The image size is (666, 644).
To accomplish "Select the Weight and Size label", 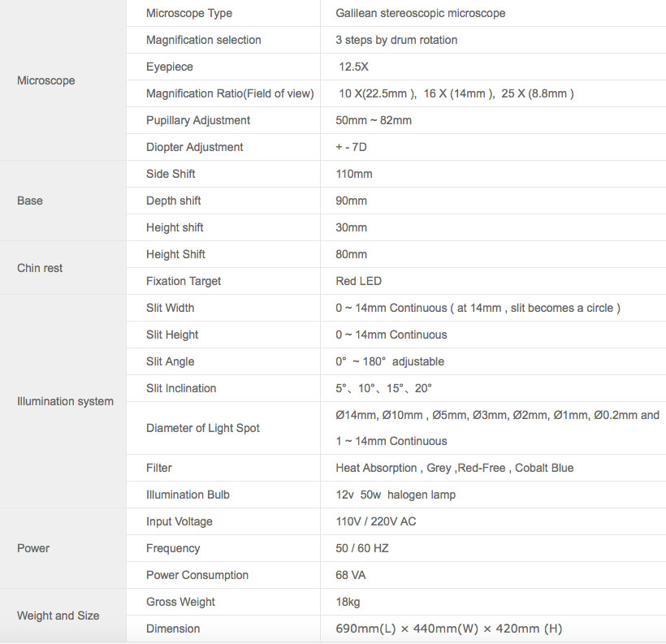I will coord(58,616).
